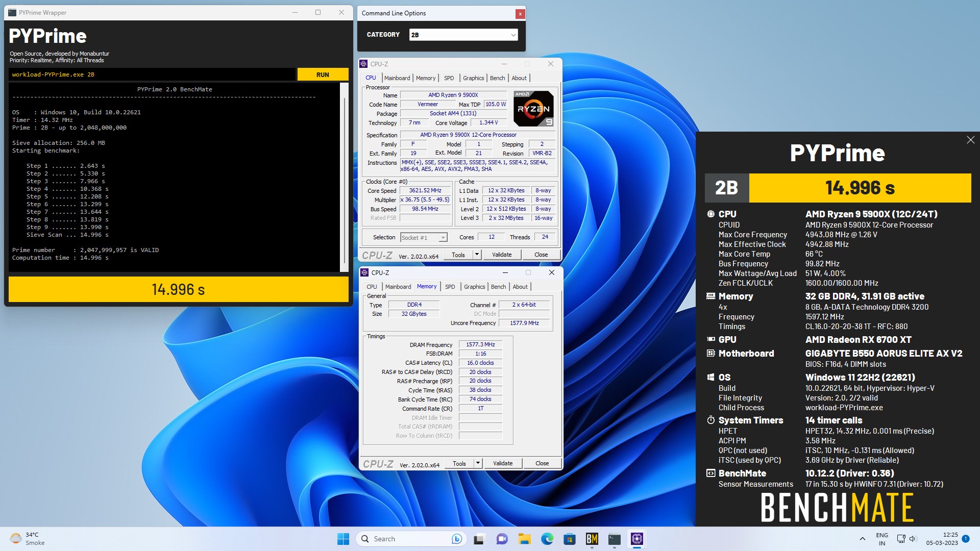Select the Memory tab in top CPU-Z window

[426, 78]
